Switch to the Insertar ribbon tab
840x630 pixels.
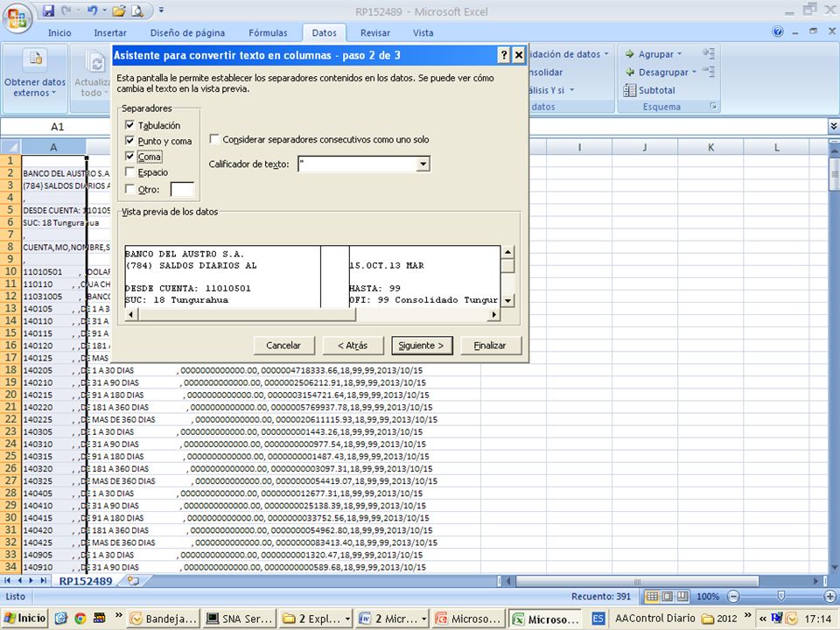[x=110, y=32]
